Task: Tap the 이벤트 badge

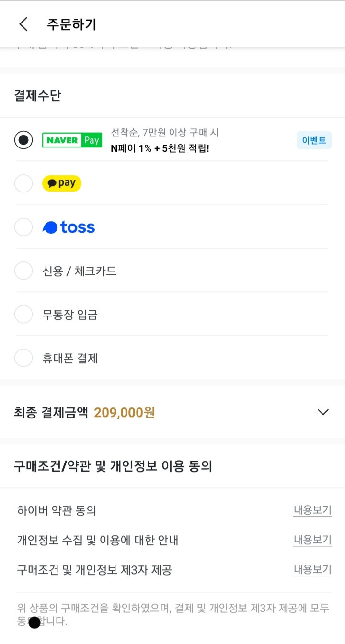Action: point(314,140)
